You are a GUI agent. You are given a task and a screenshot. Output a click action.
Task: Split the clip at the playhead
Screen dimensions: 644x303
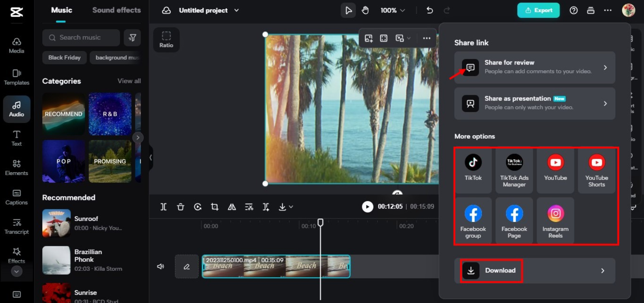coord(163,207)
